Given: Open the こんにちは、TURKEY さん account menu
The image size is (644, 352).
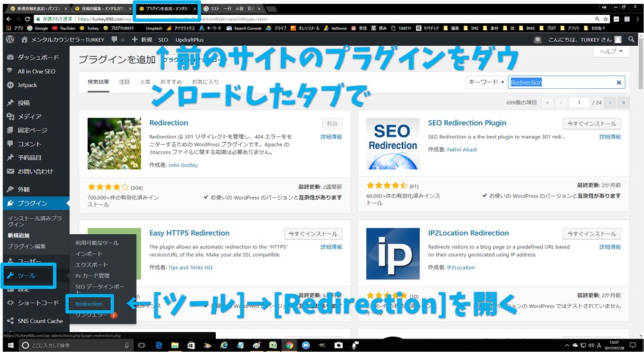Looking at the screenshot, I should click(585, 40).
